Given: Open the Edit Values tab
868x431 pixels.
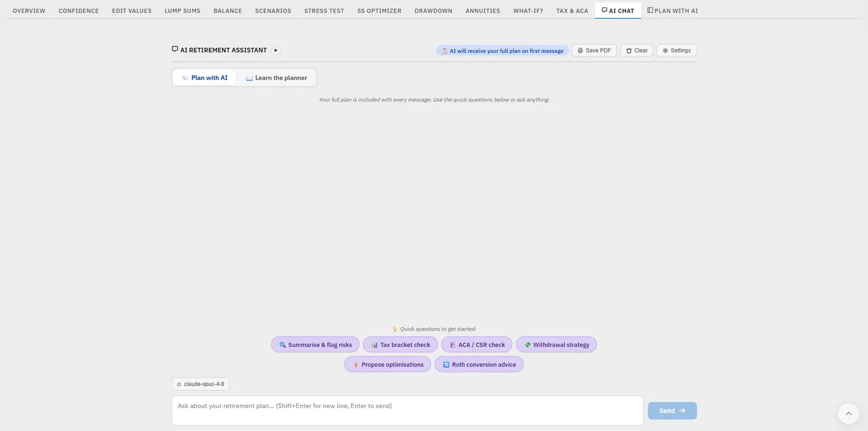Looking at the screenshot, I should (131, 11).
